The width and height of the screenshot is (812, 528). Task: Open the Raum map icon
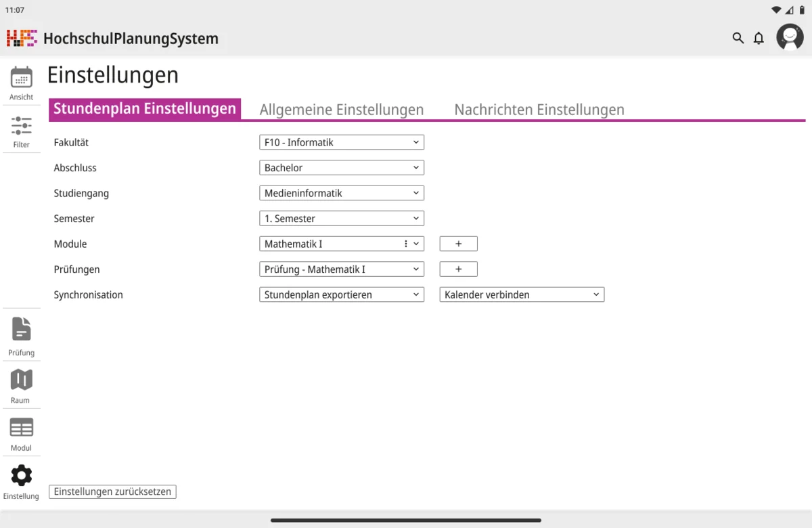coord(22,380)
